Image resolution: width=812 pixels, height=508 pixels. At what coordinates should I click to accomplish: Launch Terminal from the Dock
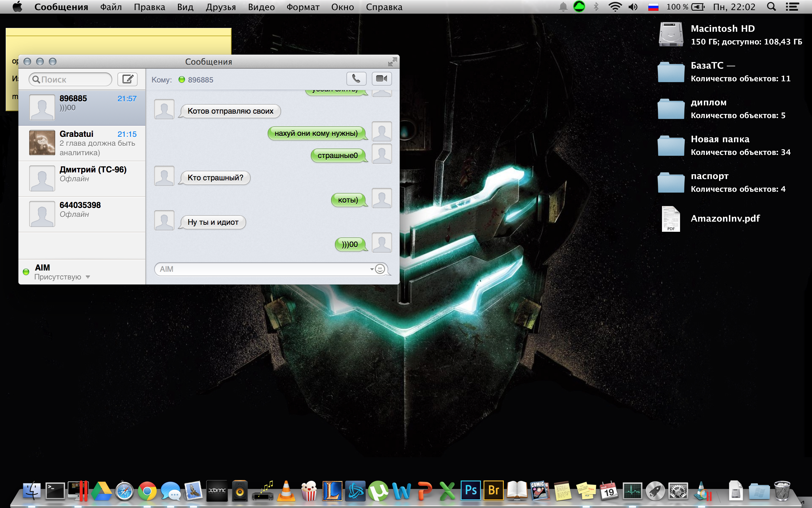55,491
